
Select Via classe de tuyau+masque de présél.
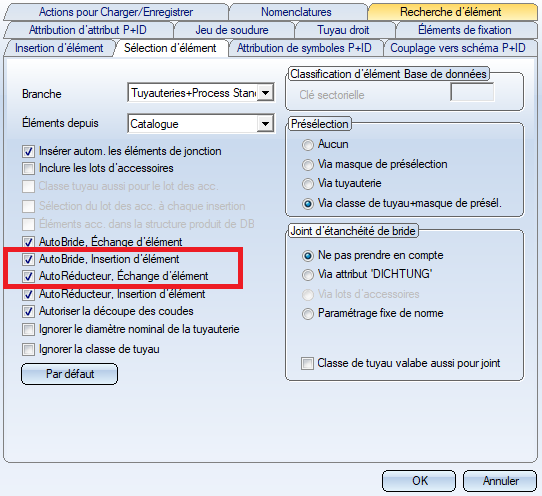tap(308, 204)
